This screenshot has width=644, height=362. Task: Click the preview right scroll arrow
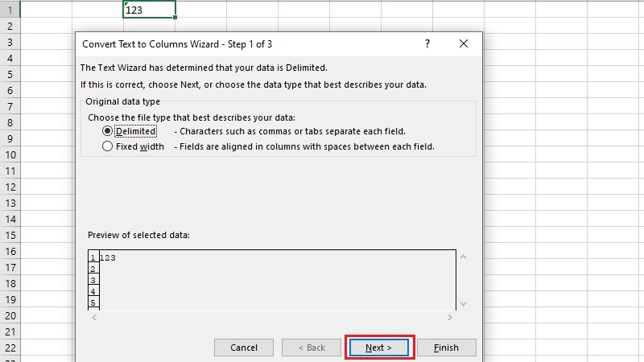(450, 317)
